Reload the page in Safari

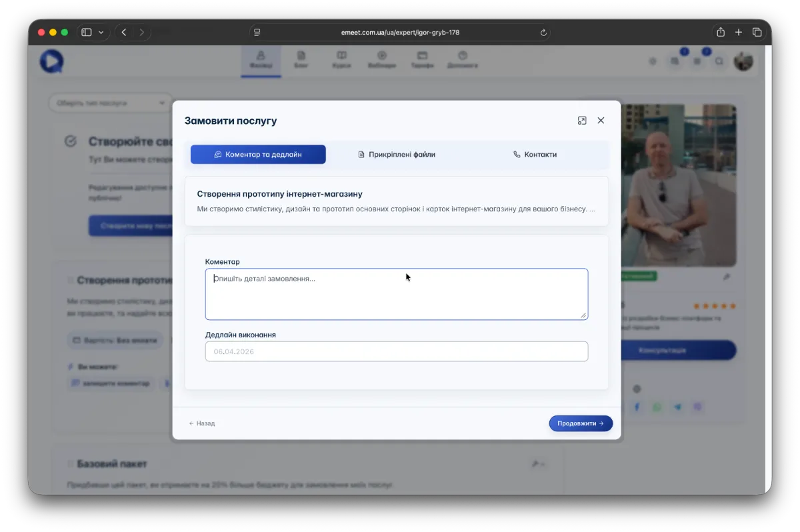coord(543,32)
